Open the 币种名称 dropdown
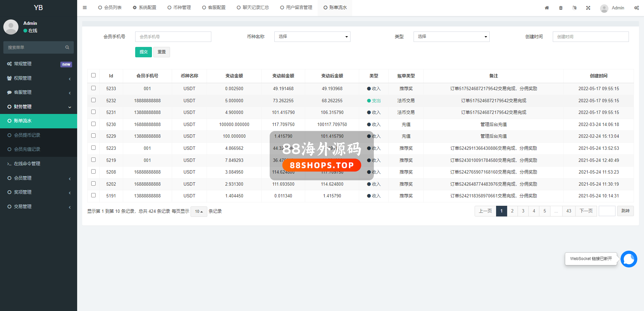The height and width of the screenshot is (311, 644). [x=312, y=37]
